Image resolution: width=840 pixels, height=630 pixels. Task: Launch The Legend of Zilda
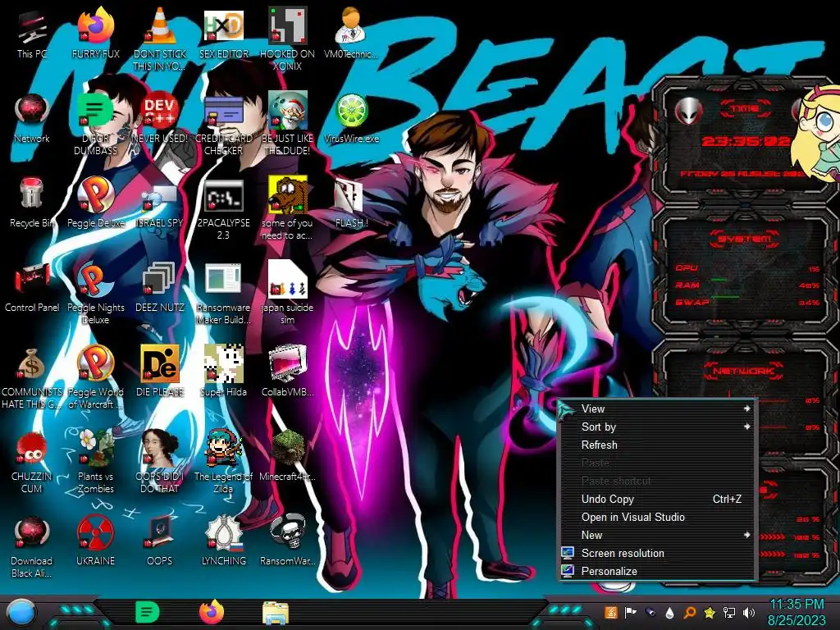223,449
